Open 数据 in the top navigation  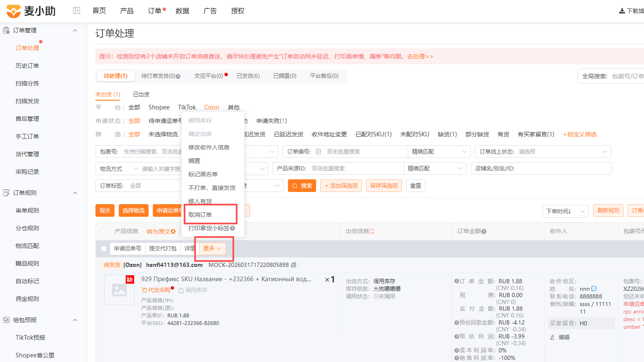(x=182, y=11)
